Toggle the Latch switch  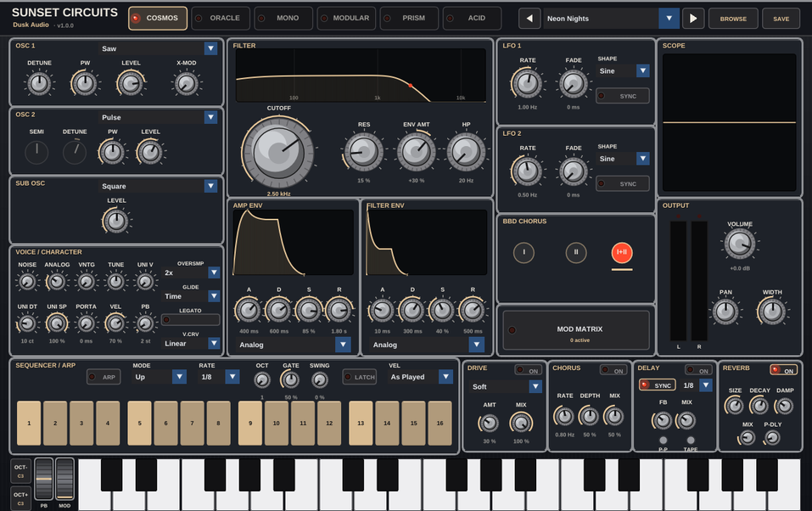pyautogui.click(x=360, y=377)
